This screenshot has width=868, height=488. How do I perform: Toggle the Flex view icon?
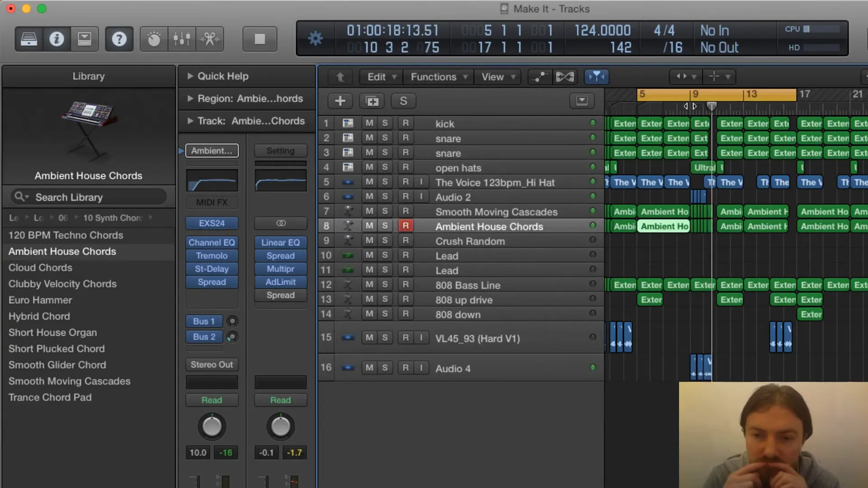(565, 77)
